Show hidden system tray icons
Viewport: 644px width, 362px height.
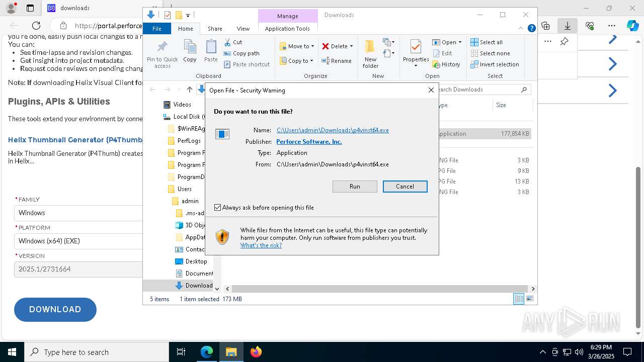click(x=542, y=352)
